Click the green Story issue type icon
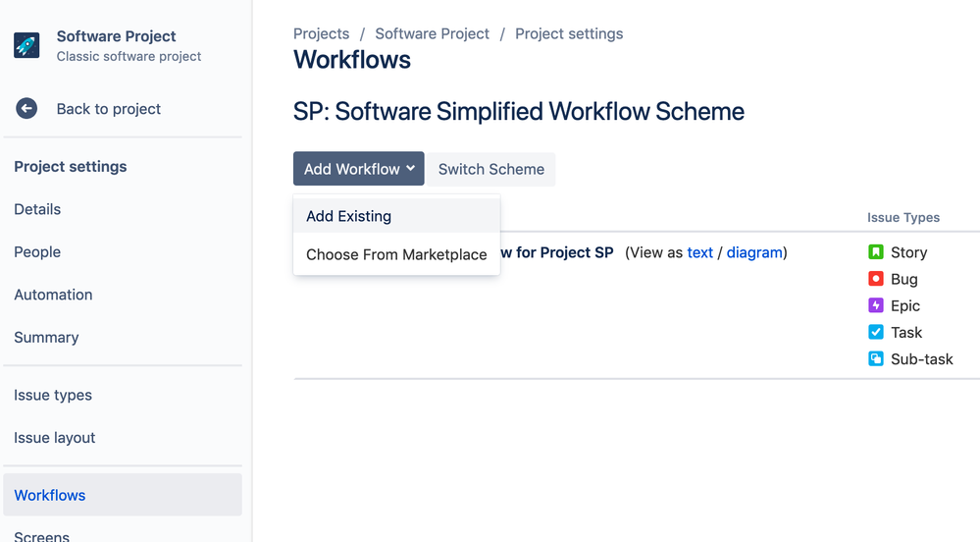Screen dimensions: 980x542 [x=876, y=252]
